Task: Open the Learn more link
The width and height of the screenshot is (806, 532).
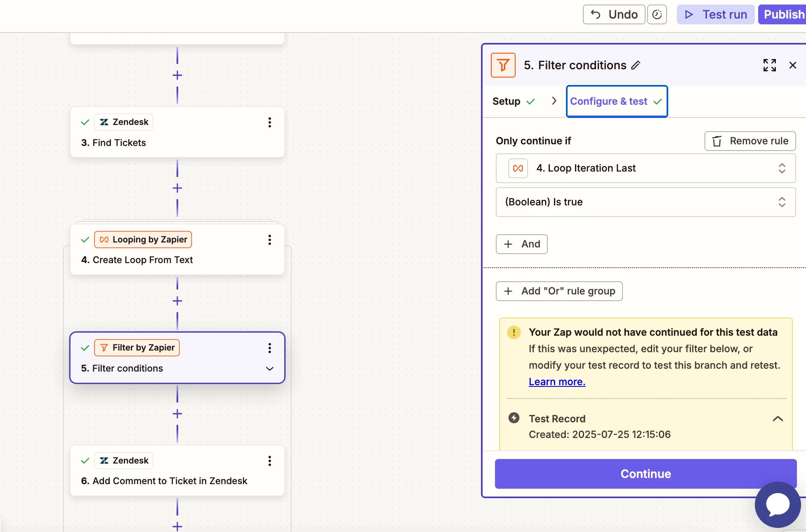Action: coord(557,382)
